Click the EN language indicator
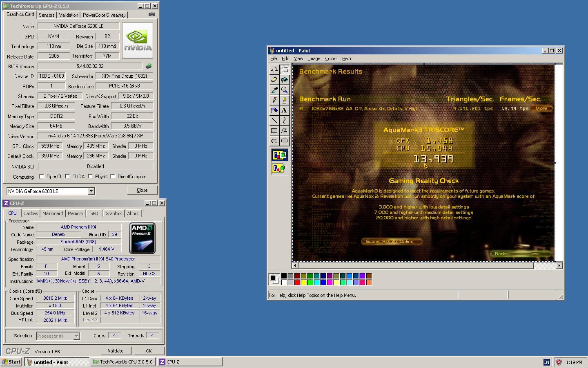 click(x=546, y=362)
